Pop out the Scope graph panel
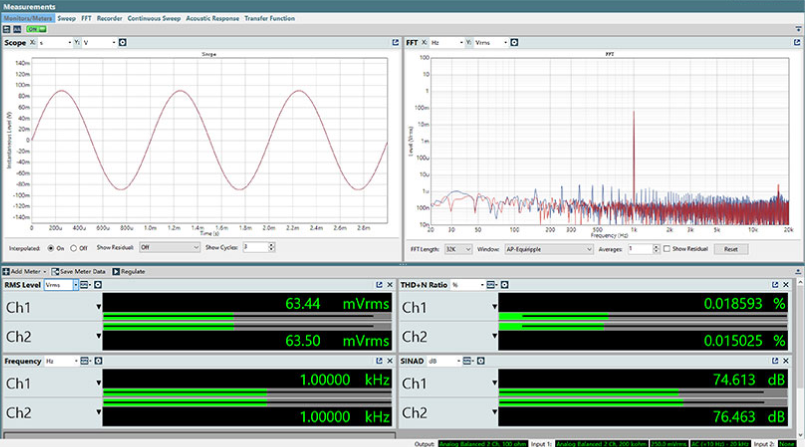 (x=395, y=43)
